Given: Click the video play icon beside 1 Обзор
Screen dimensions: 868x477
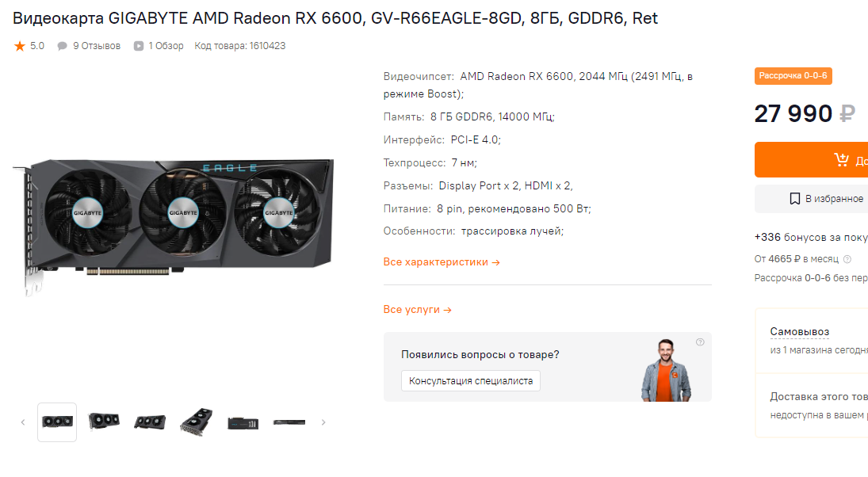Looking at the screenshot, I should pyautogui.click(x=139, y=46).
